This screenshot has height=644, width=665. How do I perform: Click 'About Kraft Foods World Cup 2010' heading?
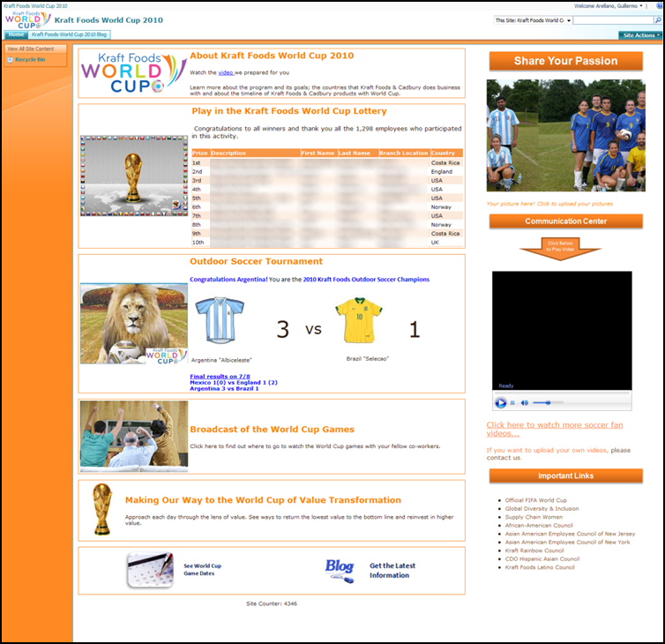tap(272, 56)
